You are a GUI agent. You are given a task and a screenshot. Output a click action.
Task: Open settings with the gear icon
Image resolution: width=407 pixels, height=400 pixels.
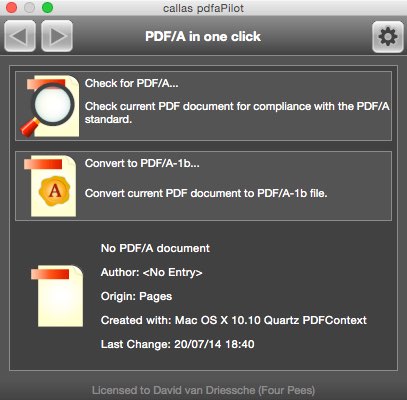(x=388, y=37)
